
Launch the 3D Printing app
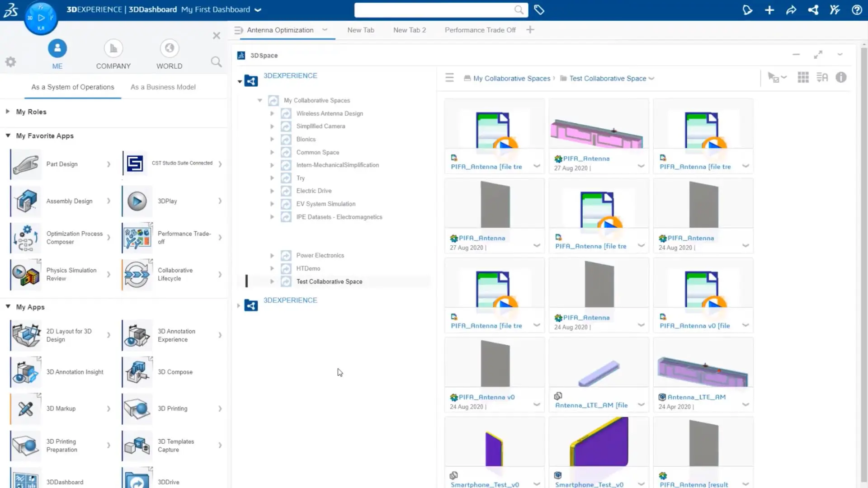137,408
